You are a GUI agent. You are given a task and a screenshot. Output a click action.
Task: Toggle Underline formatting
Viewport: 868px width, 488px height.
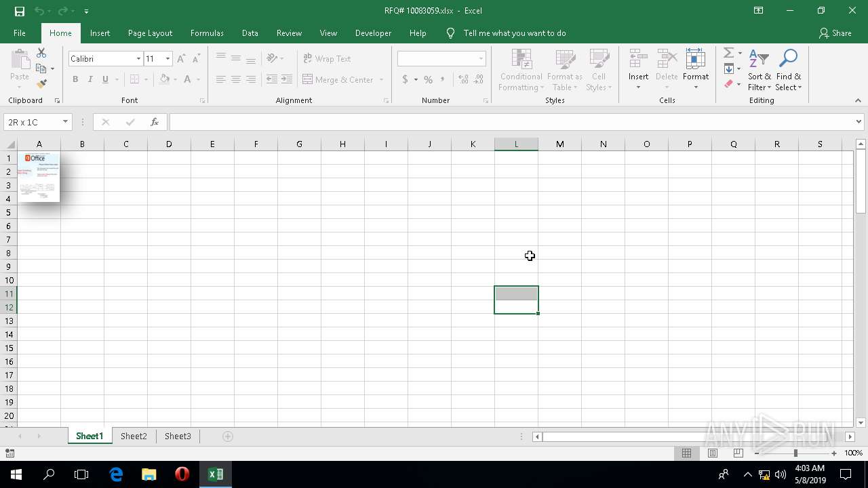105,79
